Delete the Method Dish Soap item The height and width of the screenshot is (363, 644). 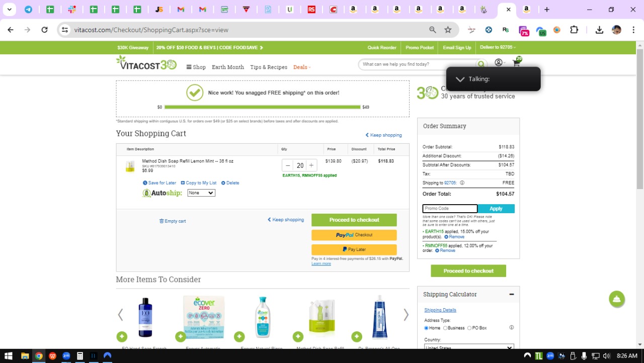(x=230, y=183)
